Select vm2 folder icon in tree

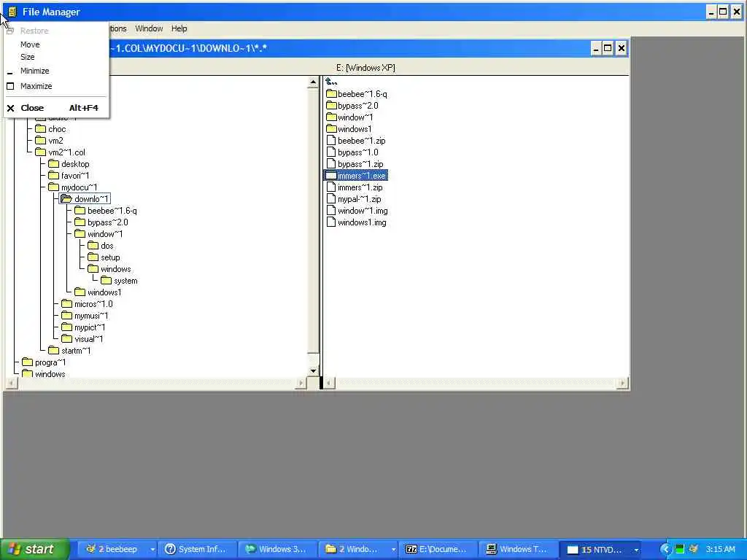click(x=41, y=141)
